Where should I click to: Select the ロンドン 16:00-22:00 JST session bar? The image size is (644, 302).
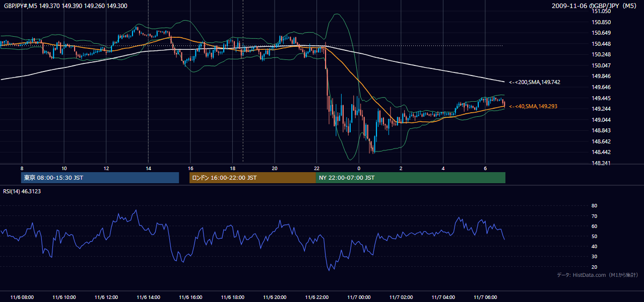coord(252,178)
